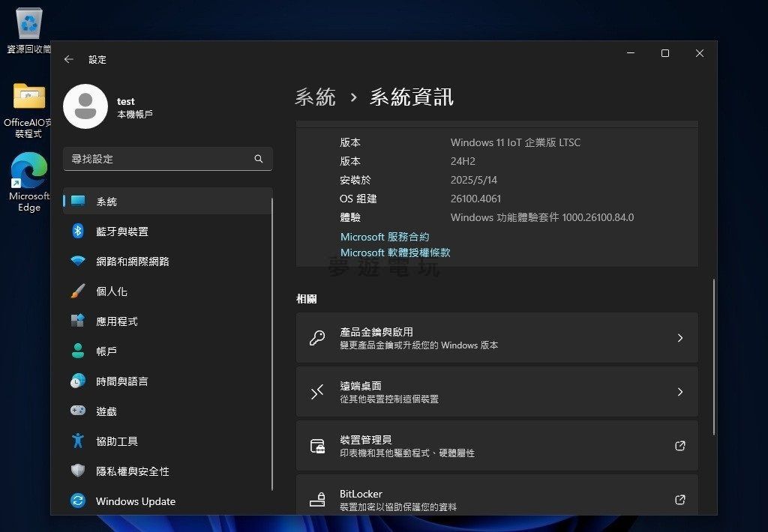Open the Microsoft 軟體授權條款 link
Viewport: 768px width, 532px height.
coord(395,253)
